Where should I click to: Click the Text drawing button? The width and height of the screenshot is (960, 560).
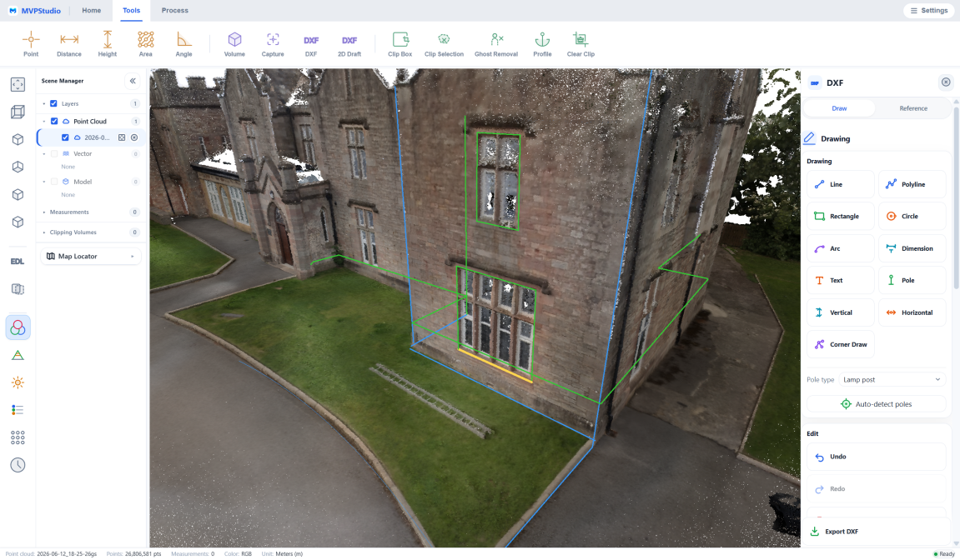[840, 280]
